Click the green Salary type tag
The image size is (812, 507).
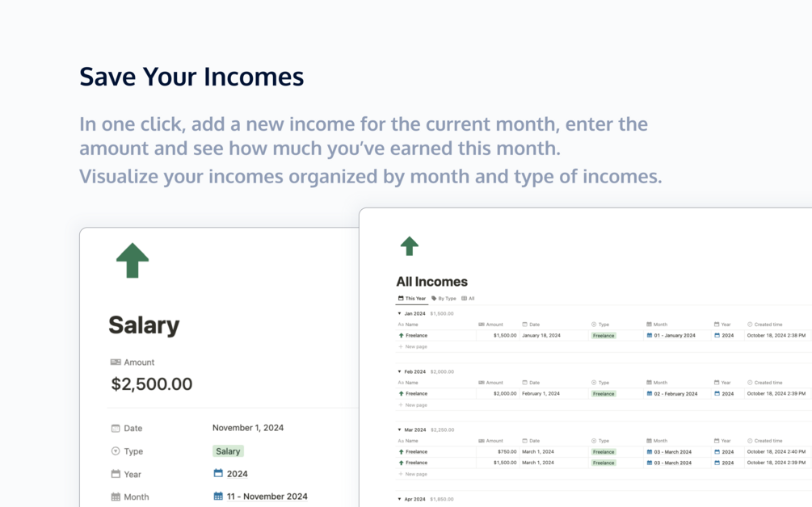[228, 451]
